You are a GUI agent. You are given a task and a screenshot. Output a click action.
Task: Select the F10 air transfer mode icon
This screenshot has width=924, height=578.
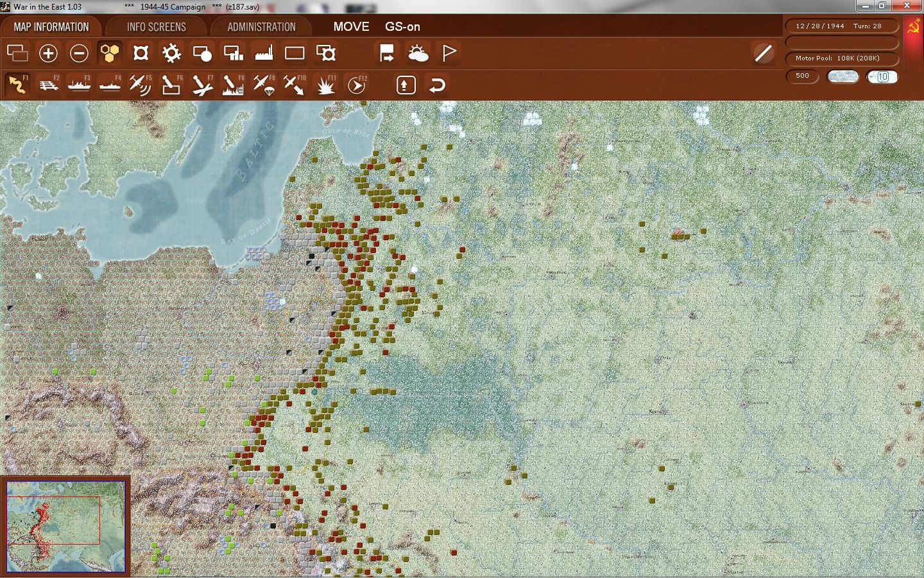295,85
